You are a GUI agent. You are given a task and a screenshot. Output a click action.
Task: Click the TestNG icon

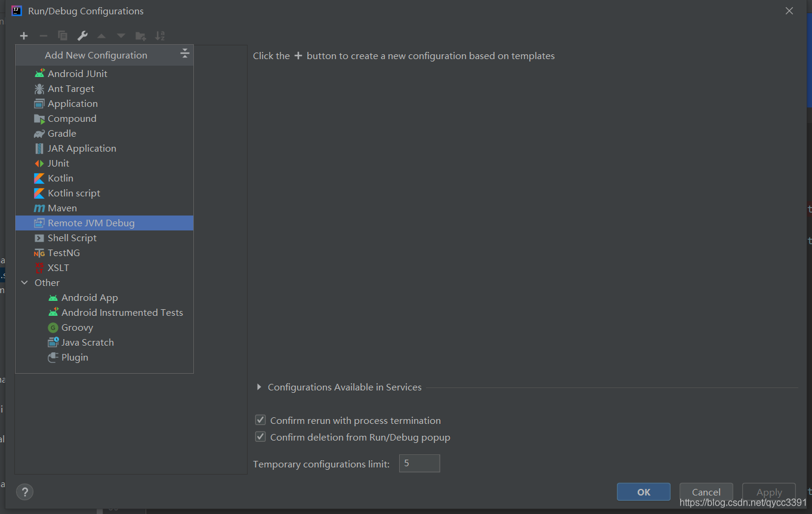39,253
